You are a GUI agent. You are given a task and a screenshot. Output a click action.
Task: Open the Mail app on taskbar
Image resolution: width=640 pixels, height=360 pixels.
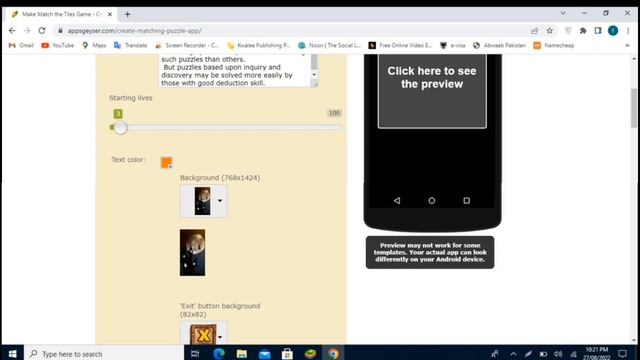click(264, 353)
